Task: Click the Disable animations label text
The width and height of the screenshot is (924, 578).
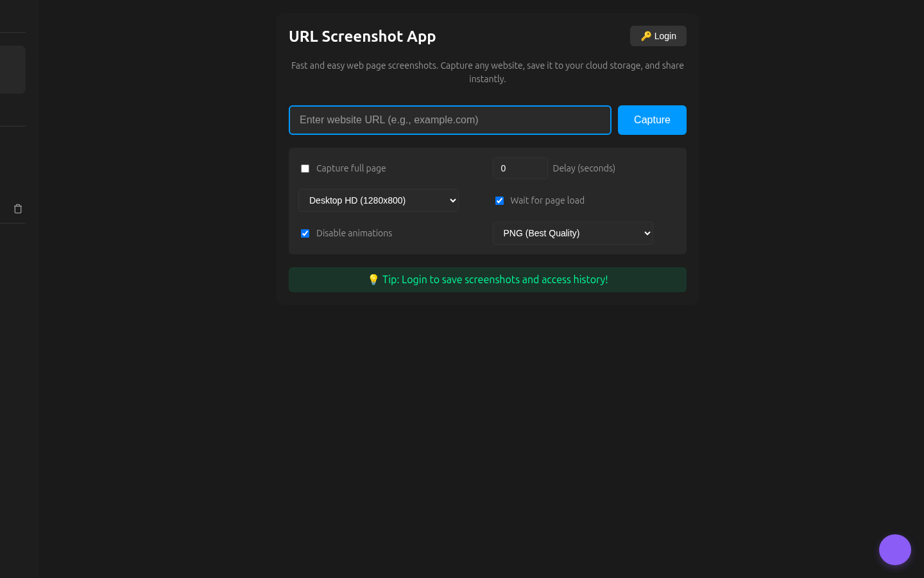Action: pyautogui.click(x=354, y=233)
